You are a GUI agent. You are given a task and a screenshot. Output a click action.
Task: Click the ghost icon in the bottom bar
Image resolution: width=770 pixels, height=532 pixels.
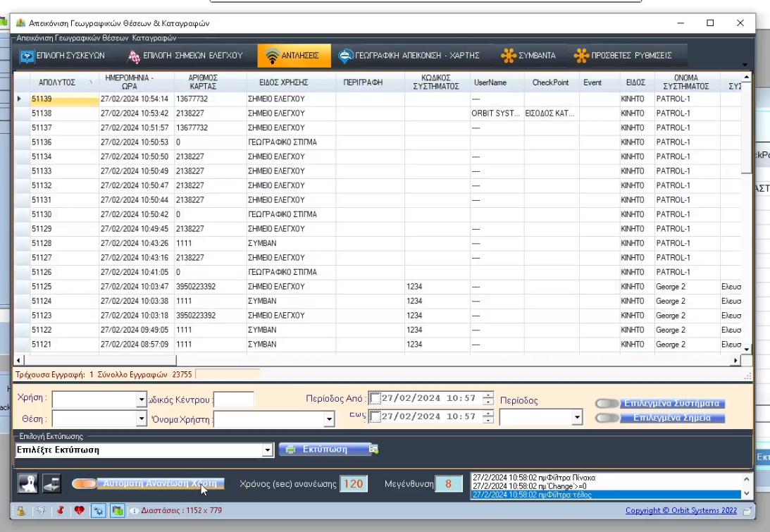point(28,484)
